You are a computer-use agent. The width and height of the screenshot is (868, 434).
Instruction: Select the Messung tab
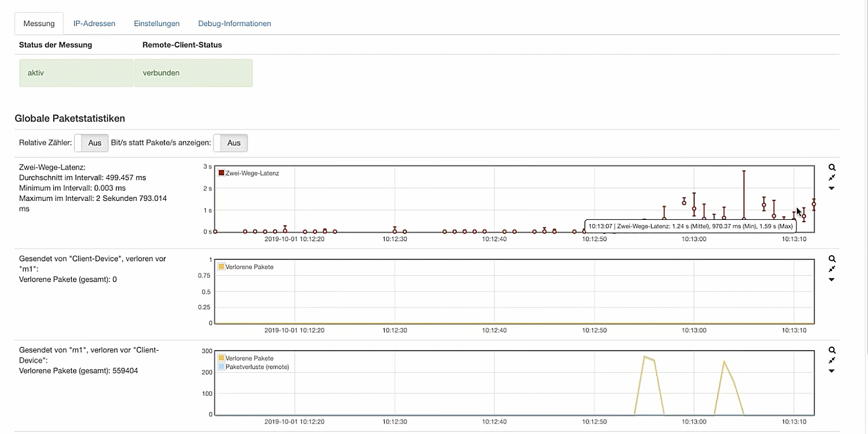39,24
